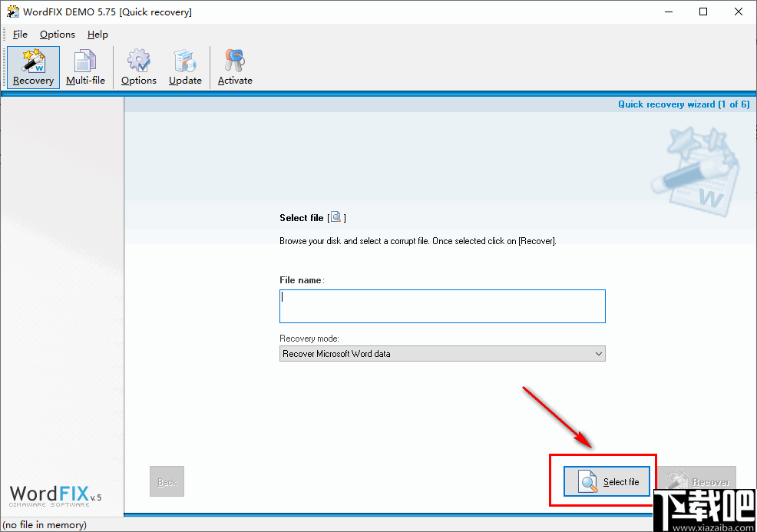Open the Options menu

pos(57,34)
